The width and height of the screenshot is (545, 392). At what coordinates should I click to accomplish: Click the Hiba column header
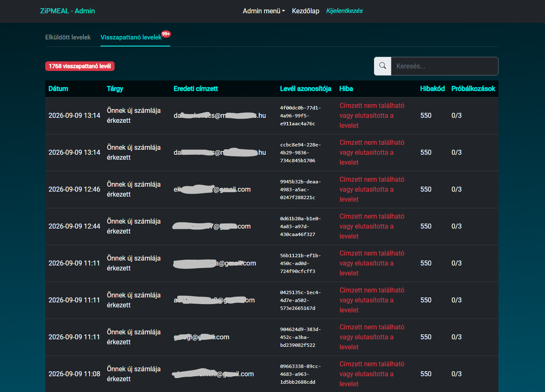click(x=346, y=89)
